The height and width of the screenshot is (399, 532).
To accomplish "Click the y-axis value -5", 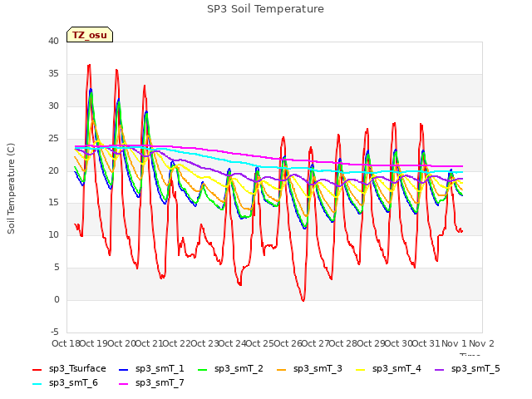I will tap(55, 332).
